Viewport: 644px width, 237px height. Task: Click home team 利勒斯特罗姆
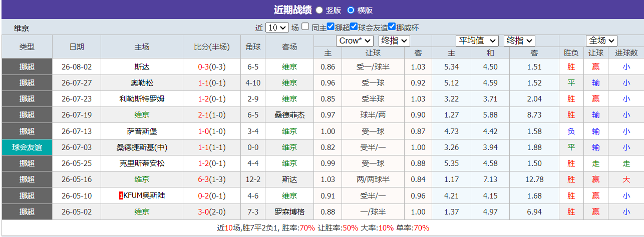pyautogui.click(x=142, y=98)
